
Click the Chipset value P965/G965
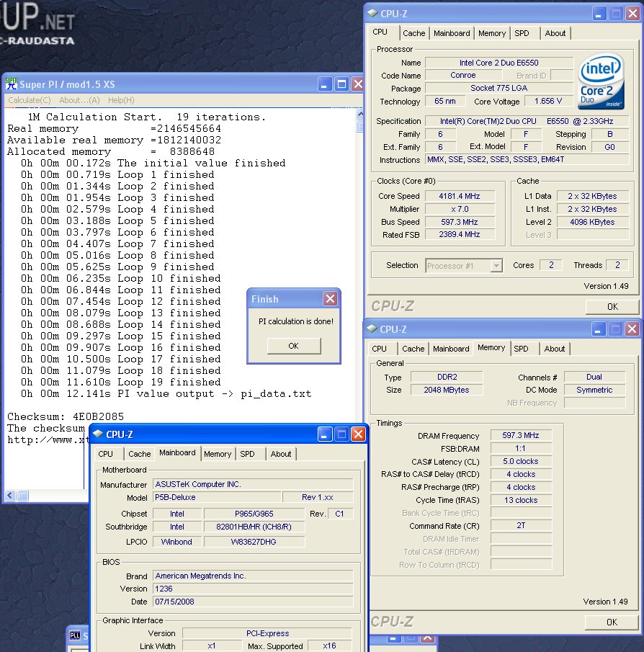pos(254,514)
